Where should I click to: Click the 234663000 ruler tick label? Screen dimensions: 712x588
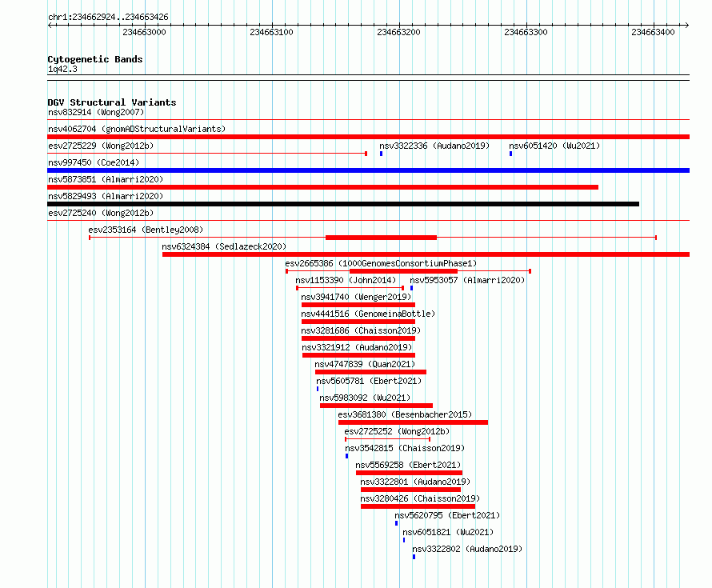[144, 32]
